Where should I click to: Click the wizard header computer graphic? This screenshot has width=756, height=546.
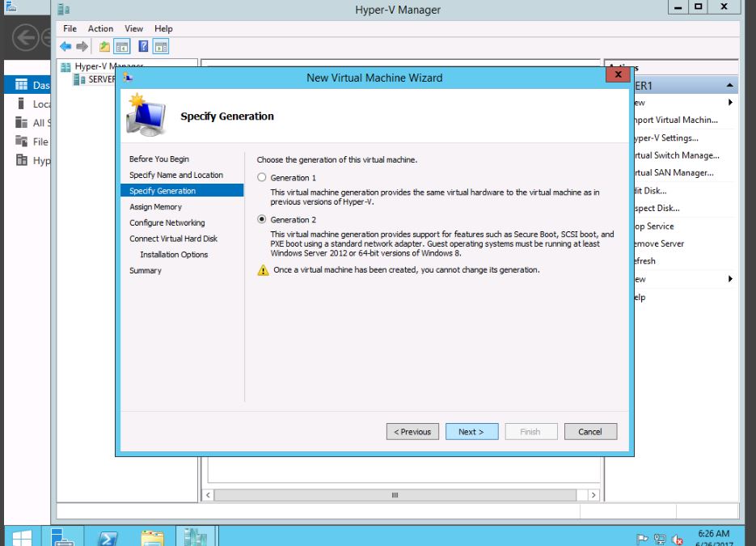tap(146, 115)
